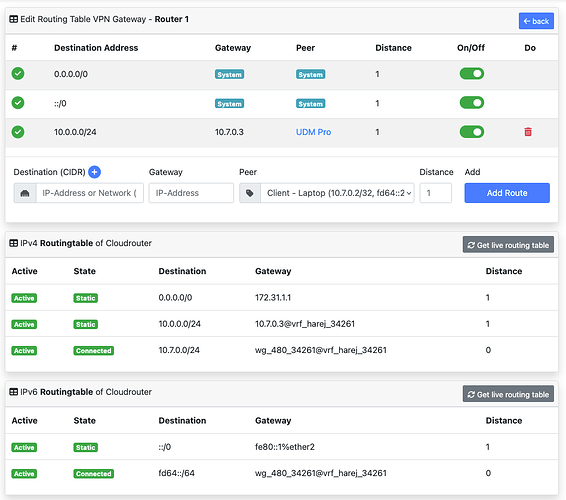Click the Distance number field
566x500 pixels.
click(x=435, y=193)
